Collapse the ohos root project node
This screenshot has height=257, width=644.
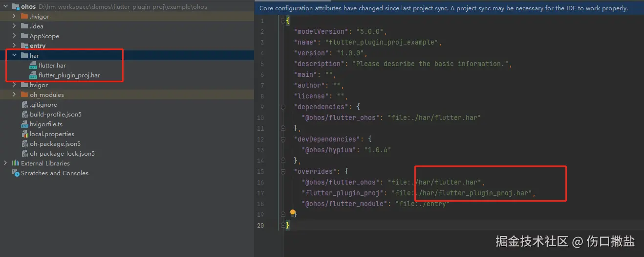tap(6, 7)
